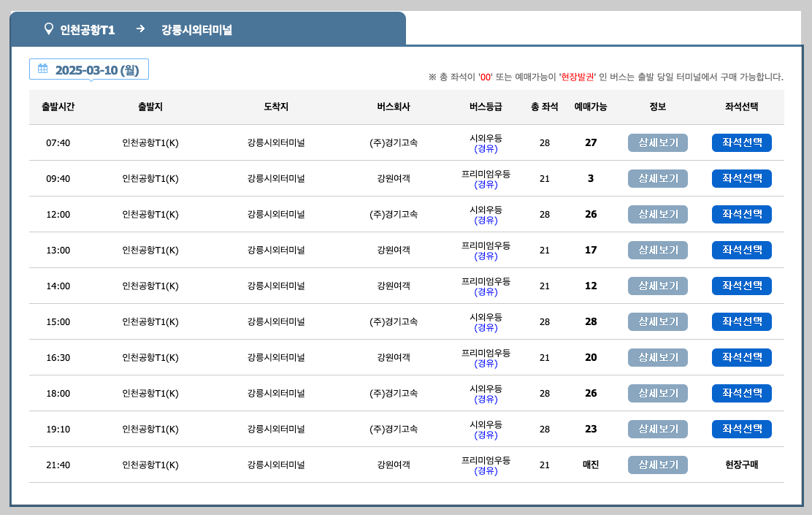Choose 좌석선택 for the 09:40 departure

point(742,178)
